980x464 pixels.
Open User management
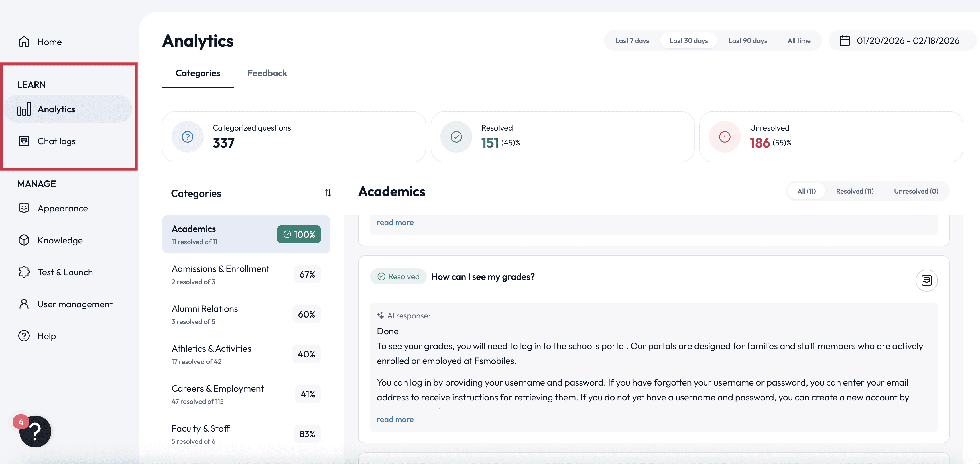(75, 304)
